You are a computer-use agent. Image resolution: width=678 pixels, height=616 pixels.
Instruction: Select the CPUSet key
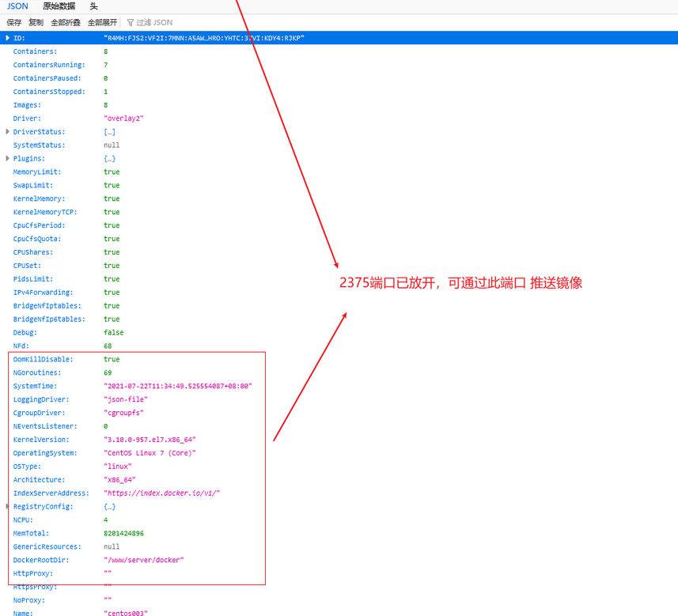pyautogui.click(x=27, y=266)
